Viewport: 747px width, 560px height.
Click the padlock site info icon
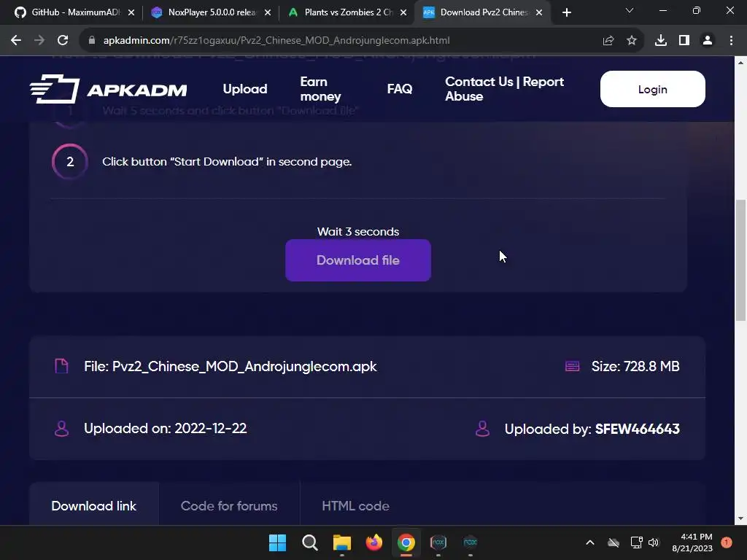pyautogui.click(x=91, y=41)
